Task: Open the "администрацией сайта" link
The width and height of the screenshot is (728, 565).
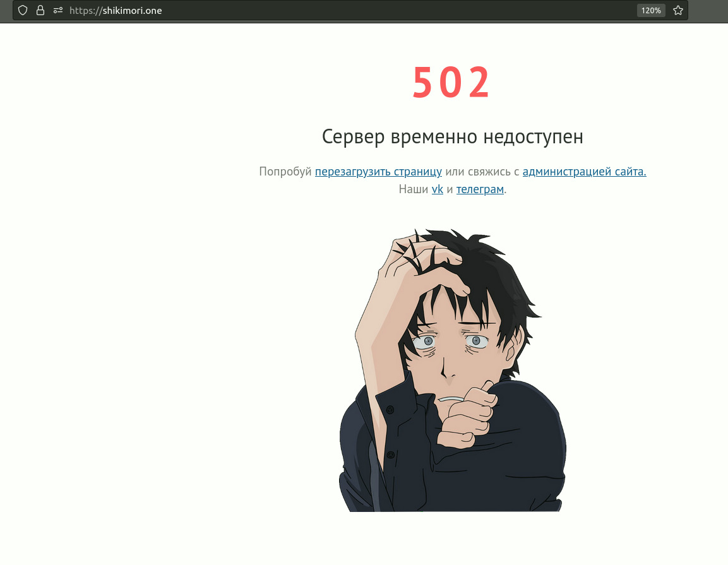Action: pyautogui.click(x=584, y=171)
